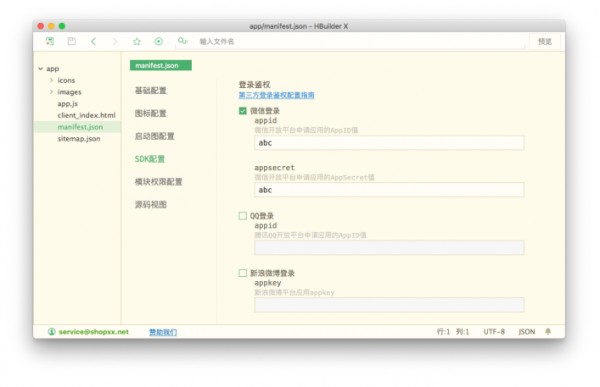Go forward with the right arrow icon

point(115,41)
